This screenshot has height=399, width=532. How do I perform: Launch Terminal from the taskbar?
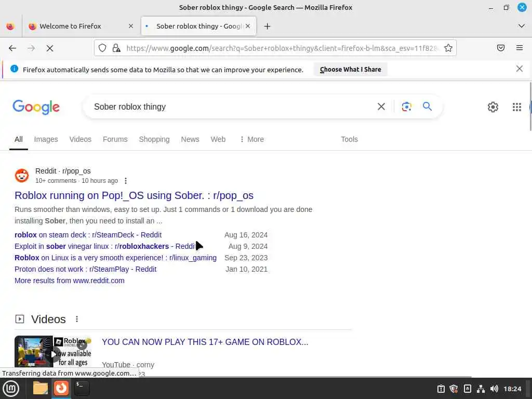click(82, 388)
